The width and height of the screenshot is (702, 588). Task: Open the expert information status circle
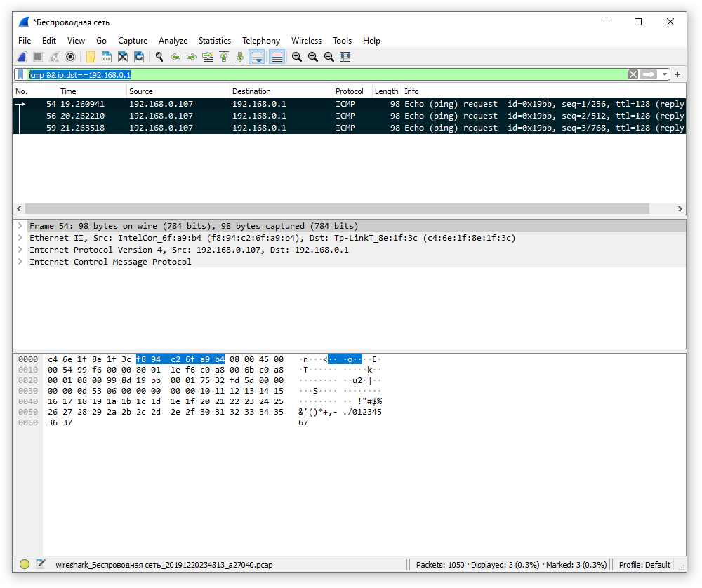click(25, 564)
